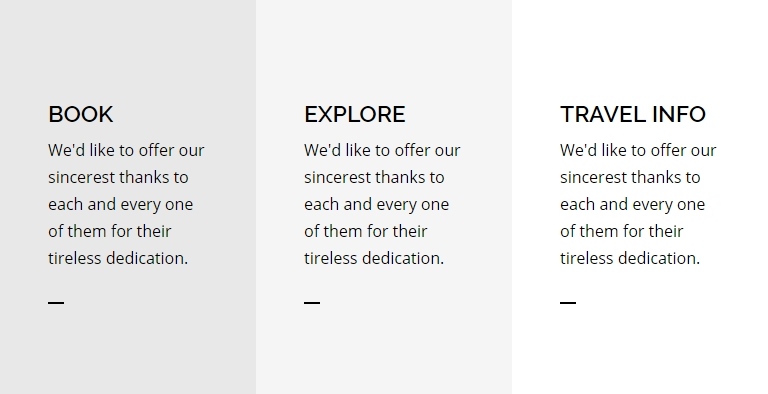The width and height of the screenshot is (768, 394).
Task: Click "tireless dedication." in the Travel Info column
Action: point(630,258)
